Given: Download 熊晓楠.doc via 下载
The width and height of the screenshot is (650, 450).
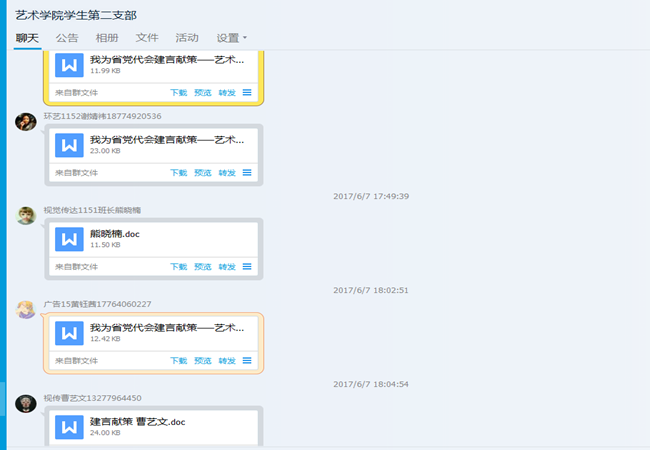Looking at the screenshot, I should point(179,266).
